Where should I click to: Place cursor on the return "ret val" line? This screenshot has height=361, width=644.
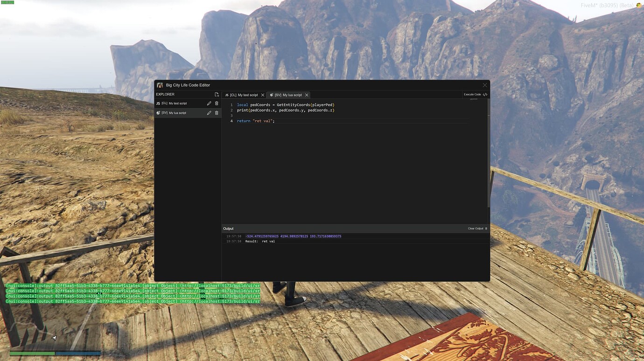coord(256,121)
